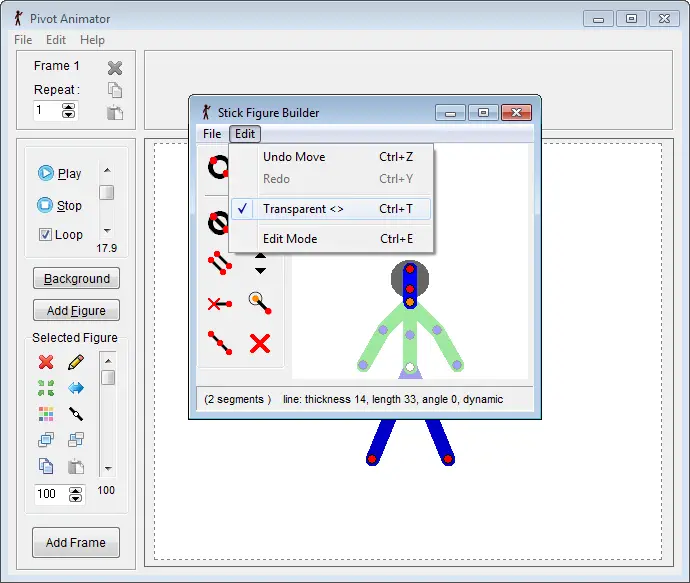Screen dimensions: 690x583
Task: Select Toggle Circle Fill tool in Builder
Action: [x=218, y=223]
